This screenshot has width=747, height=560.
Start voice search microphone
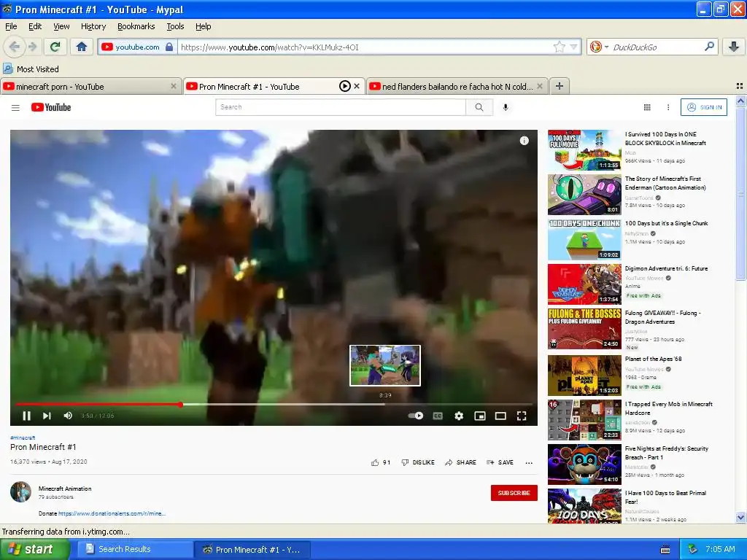pos(506,107)
